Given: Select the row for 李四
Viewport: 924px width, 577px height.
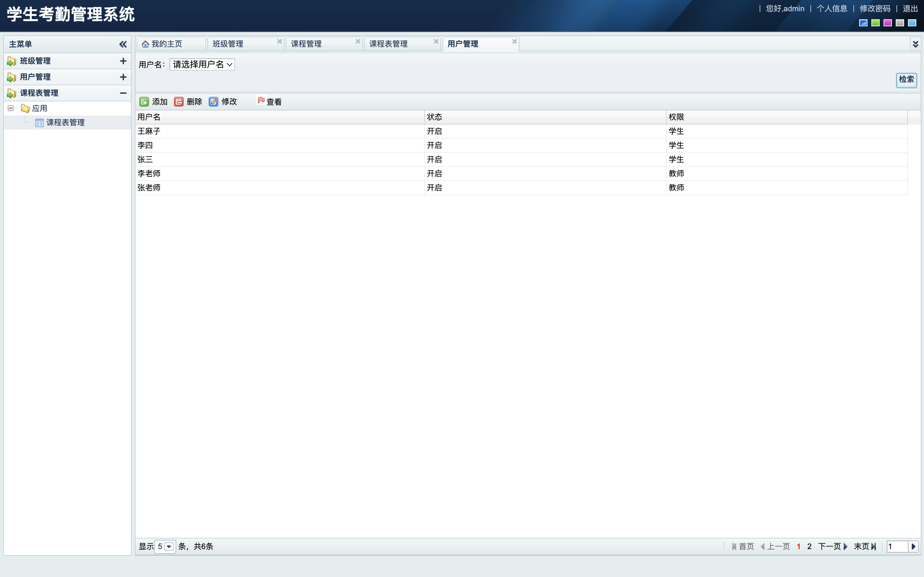Looking at the screenshot, I should 521,145.
